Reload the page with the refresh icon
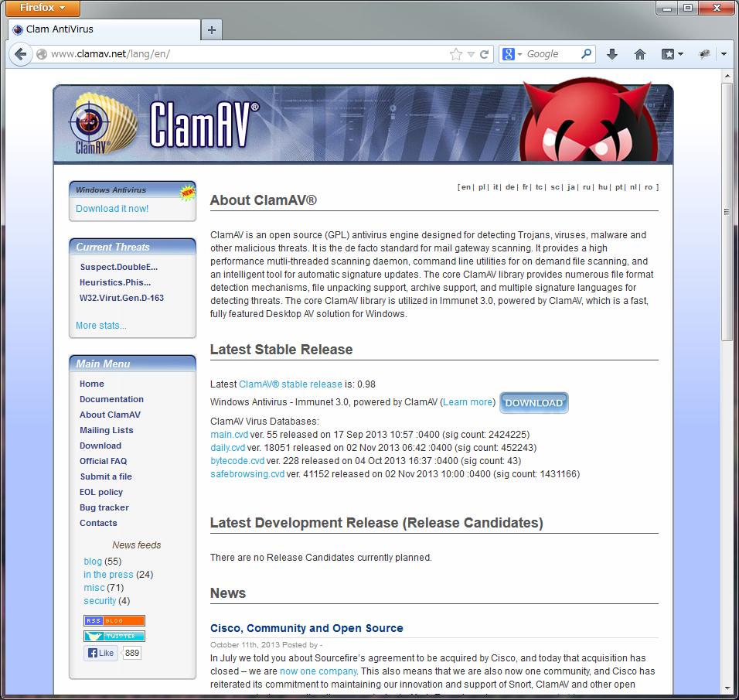The width and height of the screenshot is (739, 700). (x=484, y=54)
